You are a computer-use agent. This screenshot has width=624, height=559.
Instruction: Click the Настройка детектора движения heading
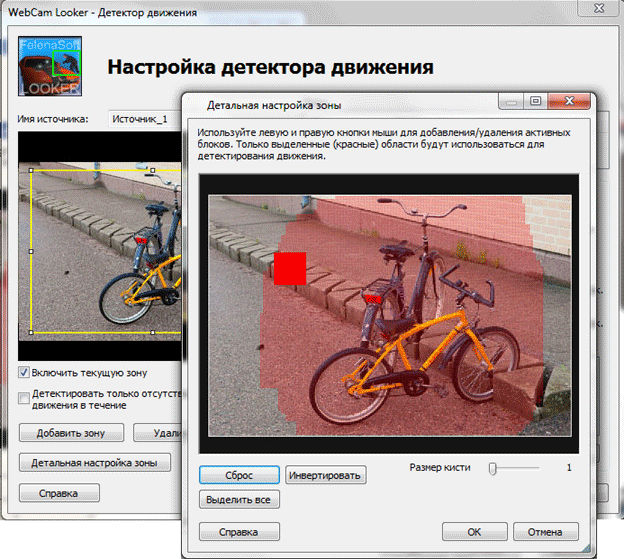coord(270,67)
